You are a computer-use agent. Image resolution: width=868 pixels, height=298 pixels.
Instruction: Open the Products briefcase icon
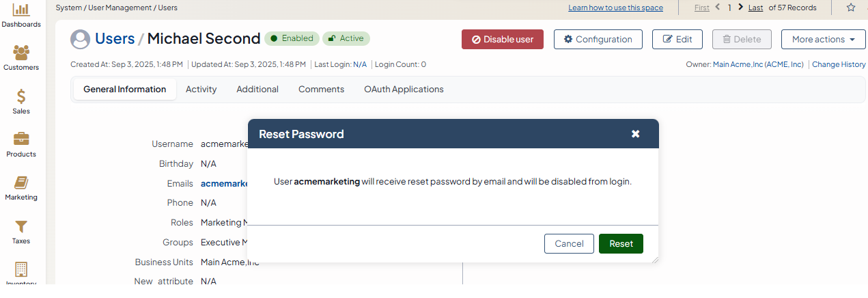(x=21, y=139)
